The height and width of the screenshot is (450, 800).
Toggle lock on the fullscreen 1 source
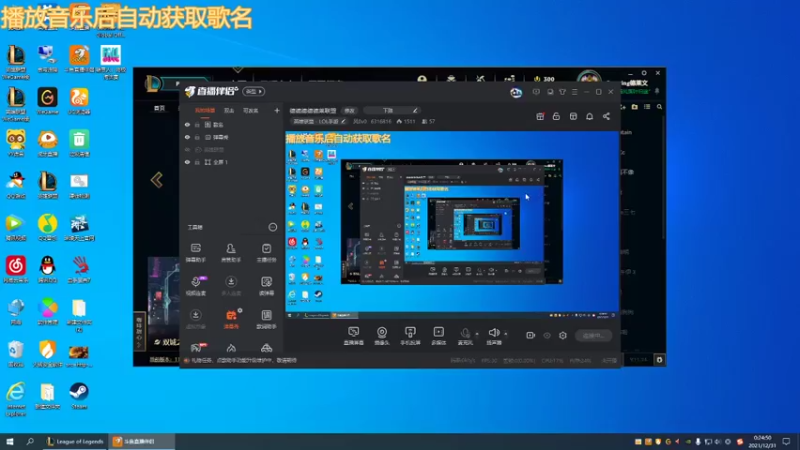click(x=197, y=162)
